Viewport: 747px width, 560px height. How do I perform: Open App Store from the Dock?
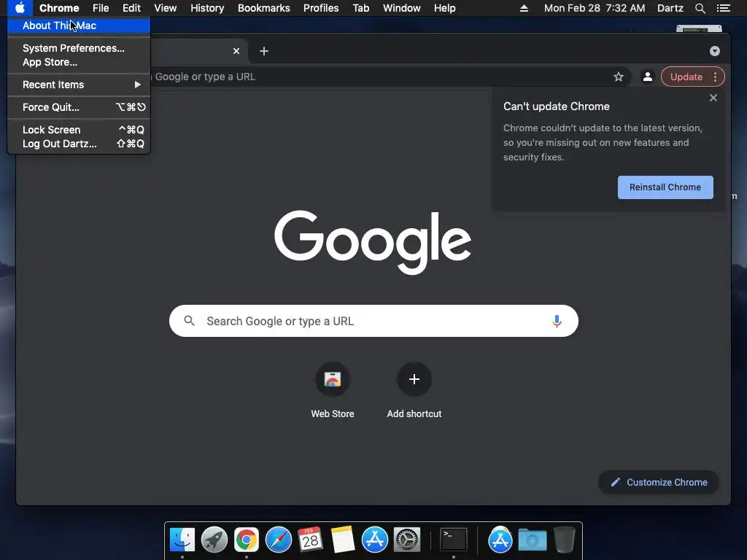(x=374, y=540)
